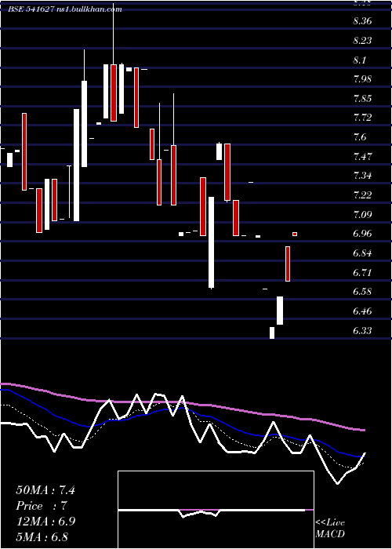Click the '12MA : 6.9' legend entry
The image size is (392, 549).
tap(45, 522)
